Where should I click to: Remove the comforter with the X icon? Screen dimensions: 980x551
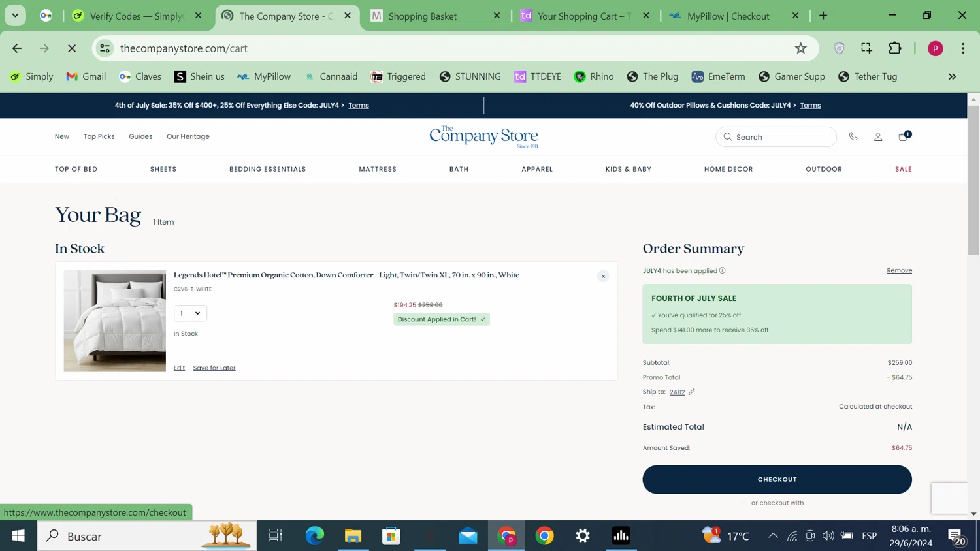(x=603, y=276)
